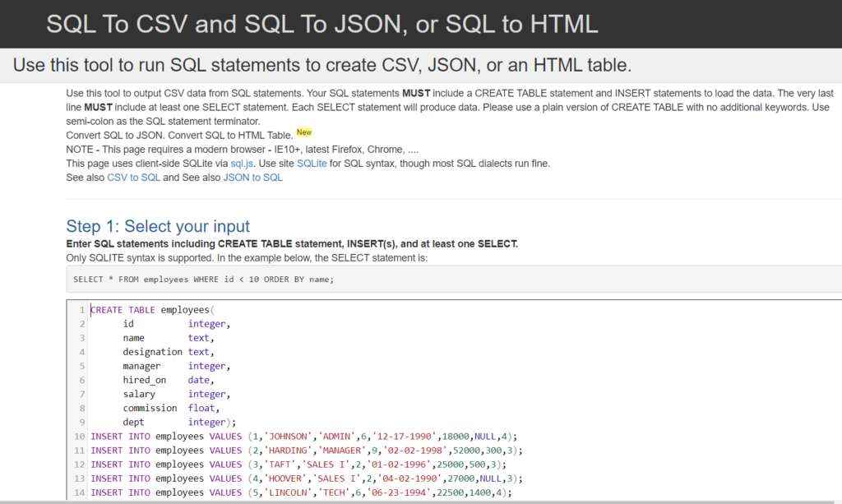This screenshot has width=842, height=504.
Task: Click the 'Enter SQL statements including CREATE TABLE' instruction
Action: coord(292,243)
